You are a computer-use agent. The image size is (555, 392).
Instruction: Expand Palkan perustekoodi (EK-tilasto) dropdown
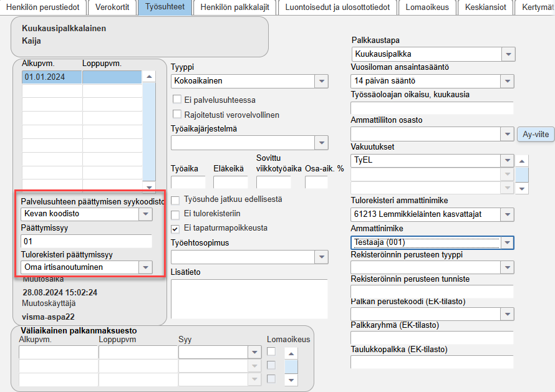coord(507,314)
